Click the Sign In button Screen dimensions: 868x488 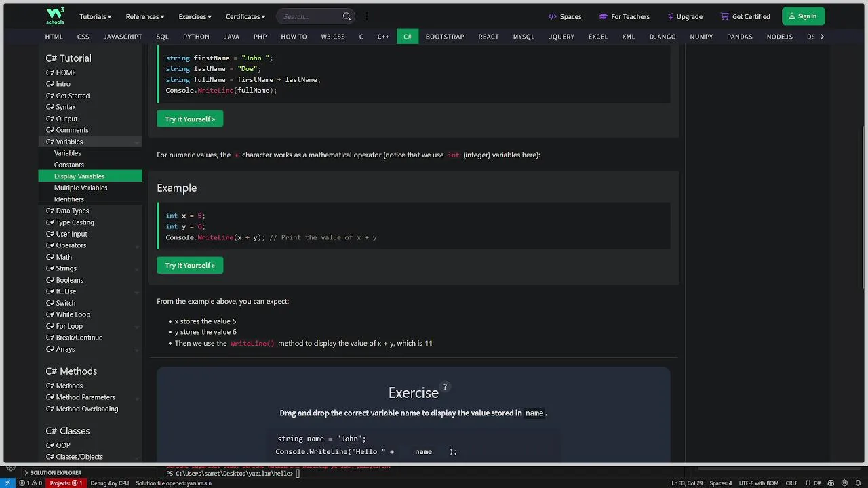[x=803, y=16]
